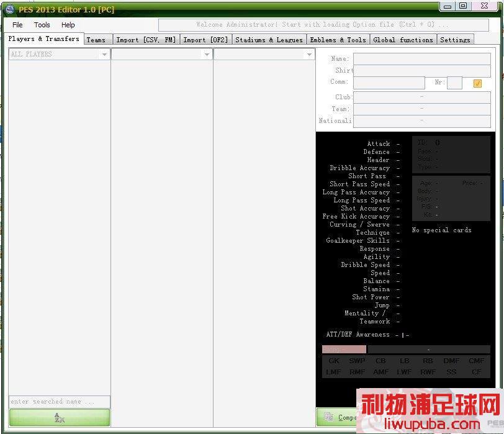Select the CB position label
This screenshot has width=504, height=434.
click(380, 361)
